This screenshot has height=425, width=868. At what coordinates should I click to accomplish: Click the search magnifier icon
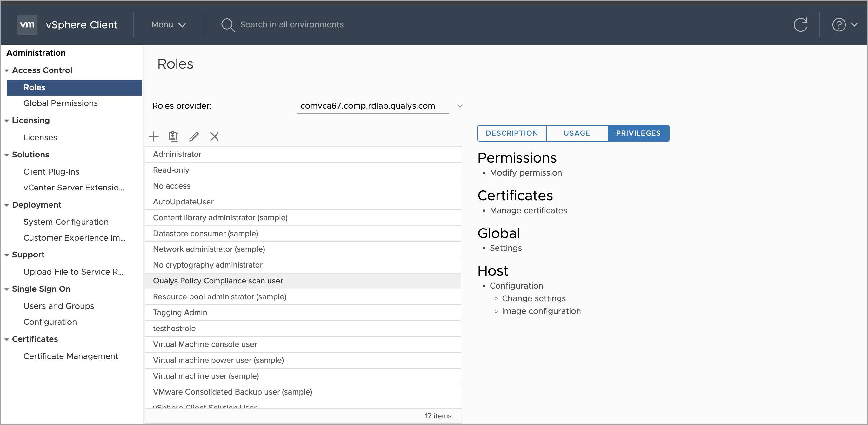(x=227, y=25)
